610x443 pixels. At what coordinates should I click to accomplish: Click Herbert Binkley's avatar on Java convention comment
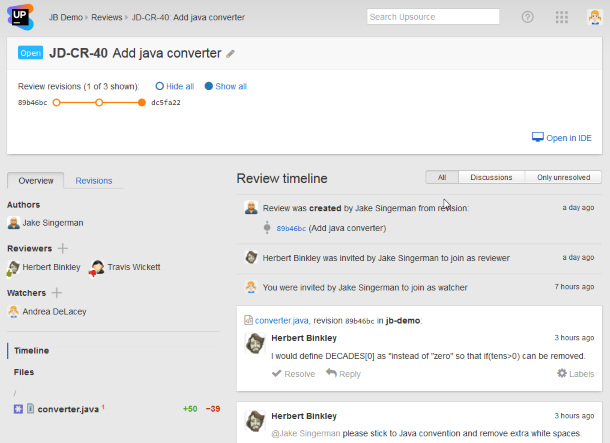point(255,421)
